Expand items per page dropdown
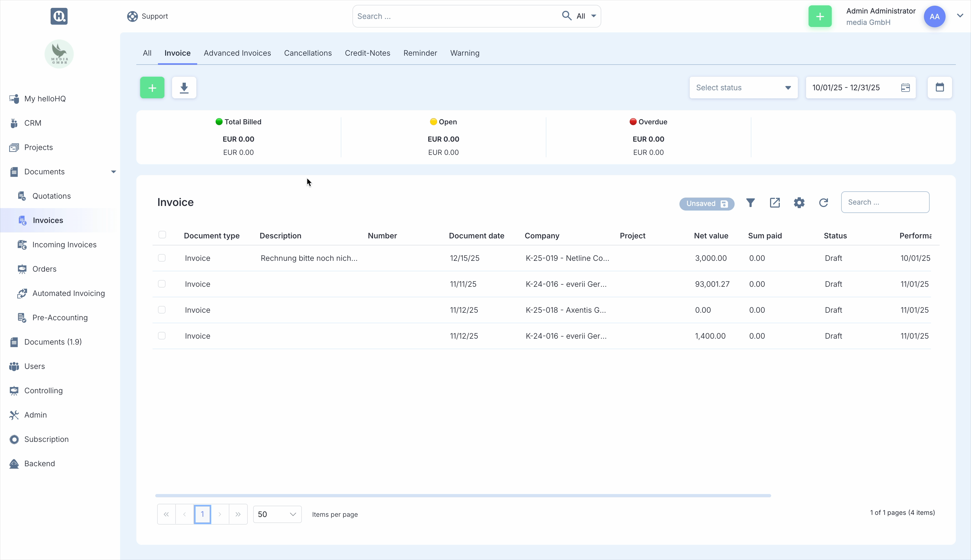 tap(277, 514)
